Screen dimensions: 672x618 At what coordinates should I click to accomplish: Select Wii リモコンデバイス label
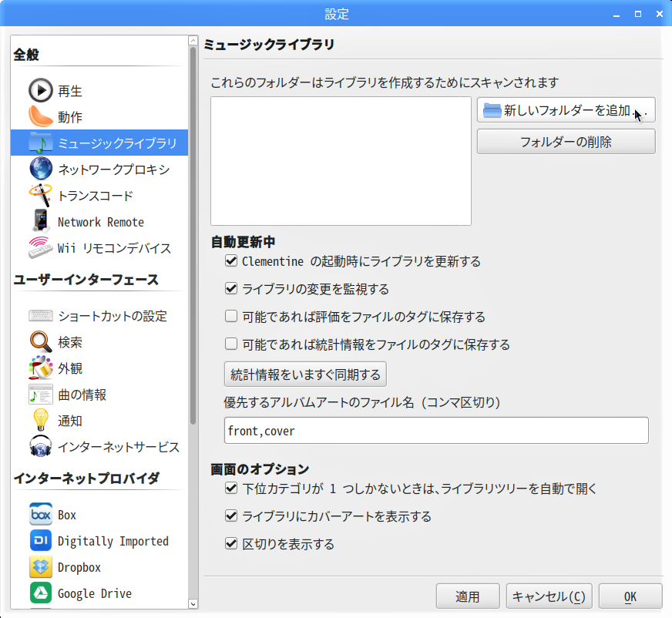tap(114, 247)
